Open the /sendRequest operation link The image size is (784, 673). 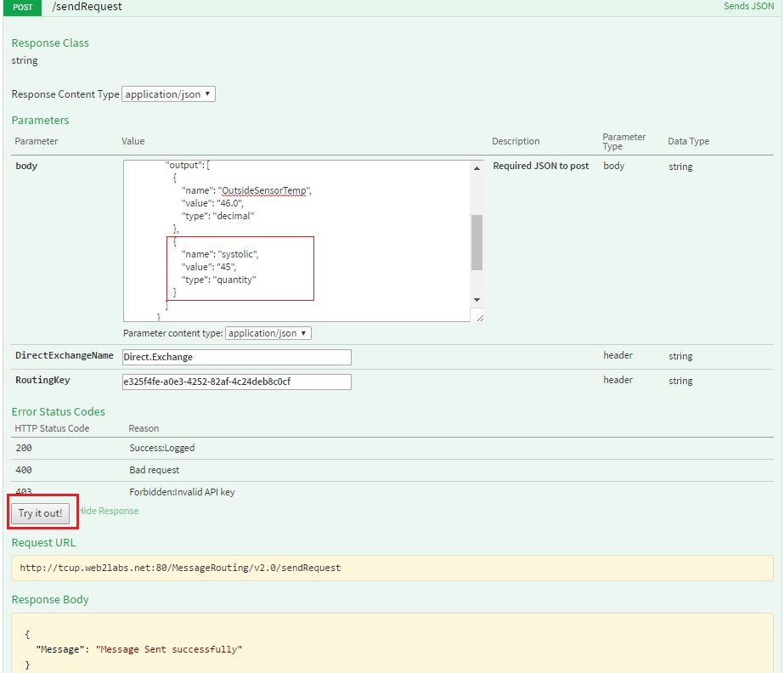(87, 7)
